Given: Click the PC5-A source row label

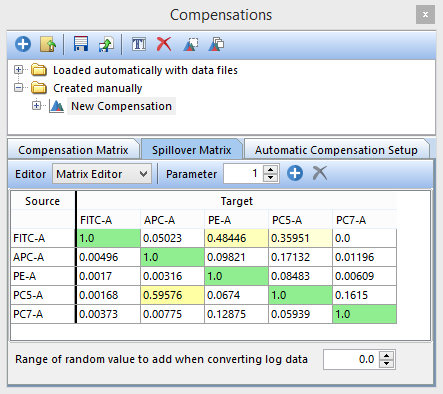Looking at the screenshot, I should click(43, 295).
